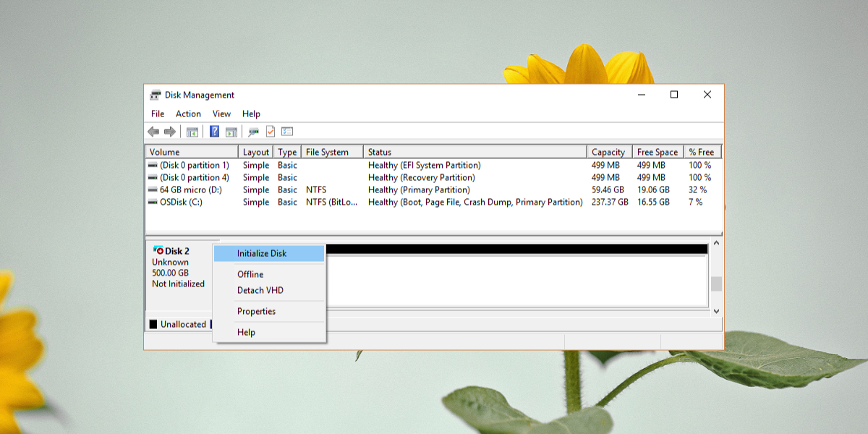Click the Show/Hide Console Tree icon

pos(192,132)
